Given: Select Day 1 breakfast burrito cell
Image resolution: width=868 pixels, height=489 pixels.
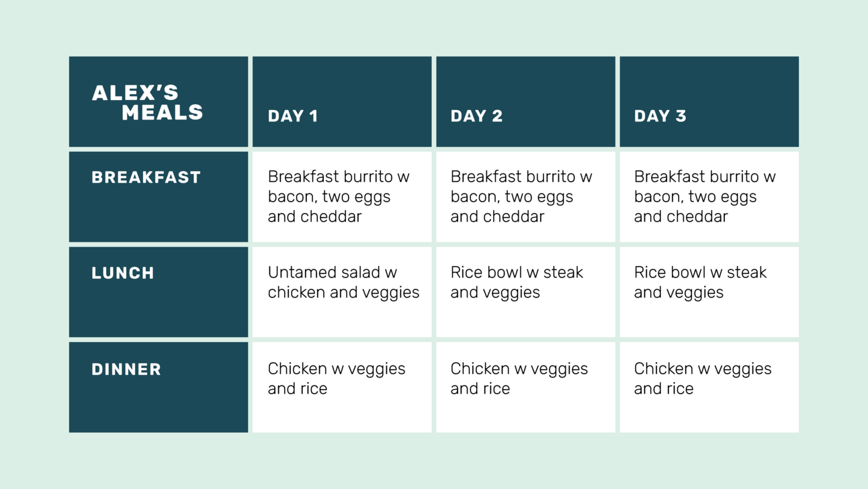Looking at the screenshot, I should (x=342, y=197).
